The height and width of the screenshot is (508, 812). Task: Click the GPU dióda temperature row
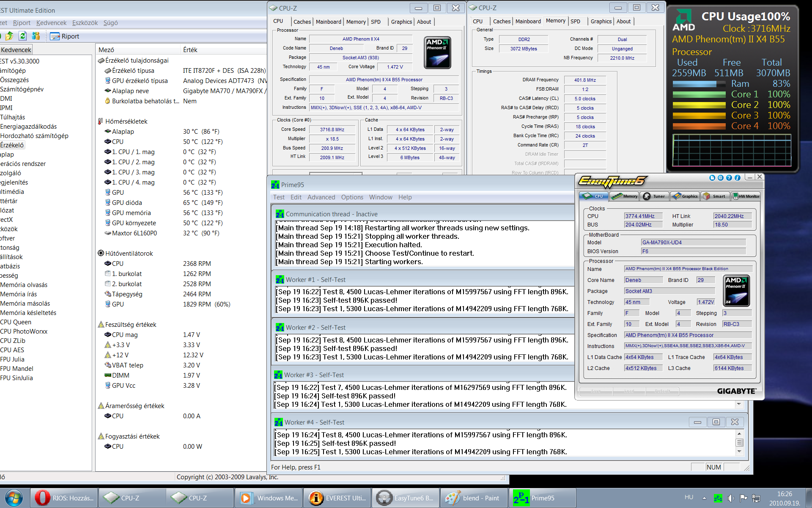pos(181,203)
